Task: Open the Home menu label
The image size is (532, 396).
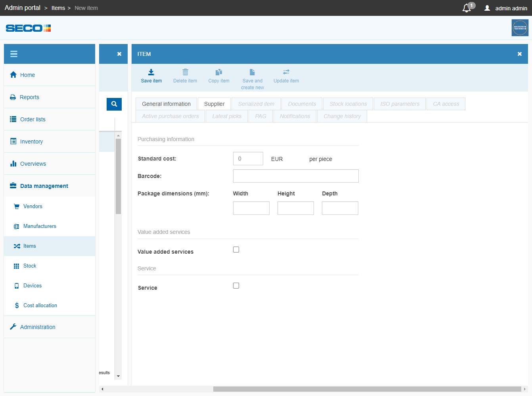Action: pos(27,75)
